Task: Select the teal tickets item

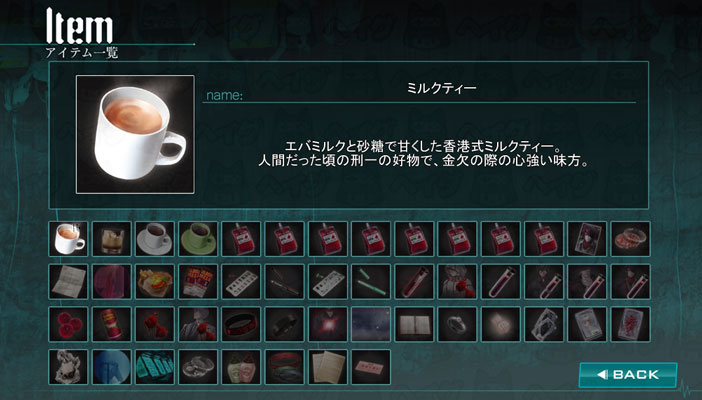Action: (155, 367)
